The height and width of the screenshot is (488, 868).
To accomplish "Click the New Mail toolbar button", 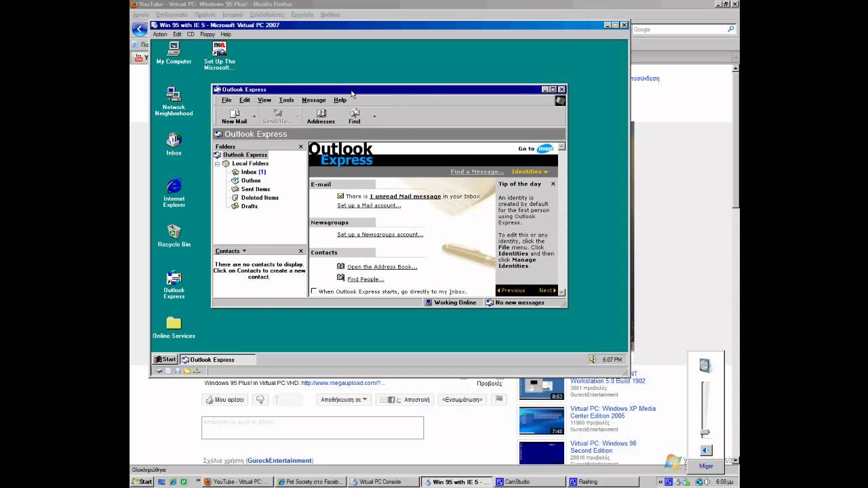I will pos(234,117).
